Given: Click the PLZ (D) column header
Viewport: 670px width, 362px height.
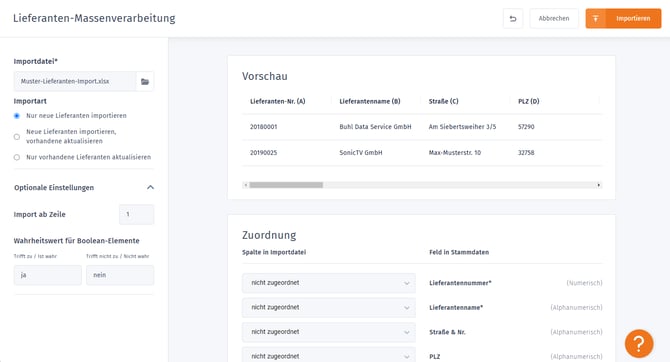Looking at the screenshot, I should [x=528, y=101].
